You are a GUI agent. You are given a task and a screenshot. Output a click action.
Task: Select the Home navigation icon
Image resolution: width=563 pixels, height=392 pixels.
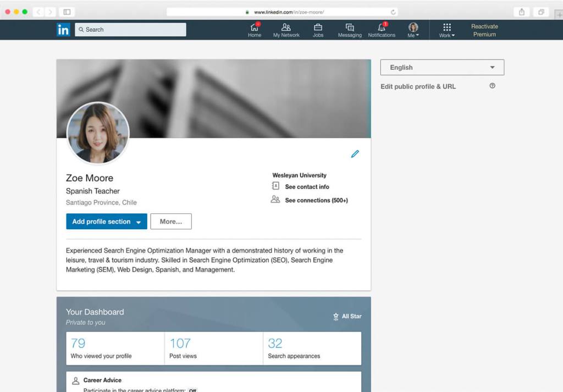click(254, 30)
